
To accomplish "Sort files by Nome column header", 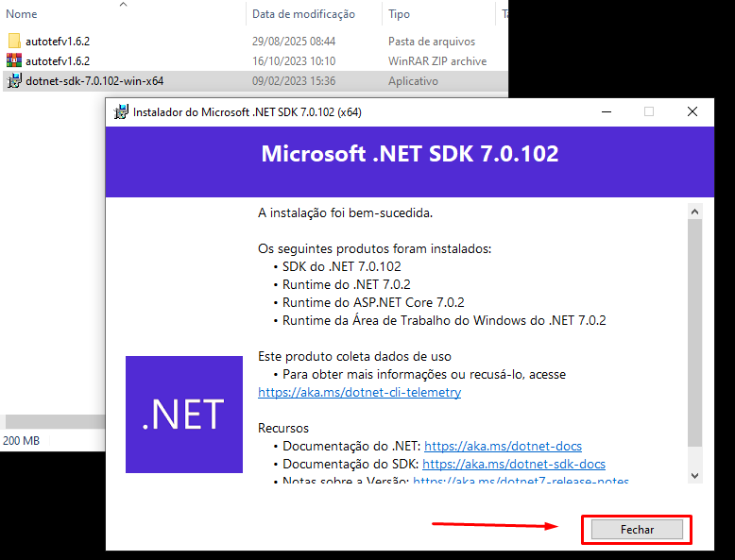I will pyautogui.click(x=21, y=14).
